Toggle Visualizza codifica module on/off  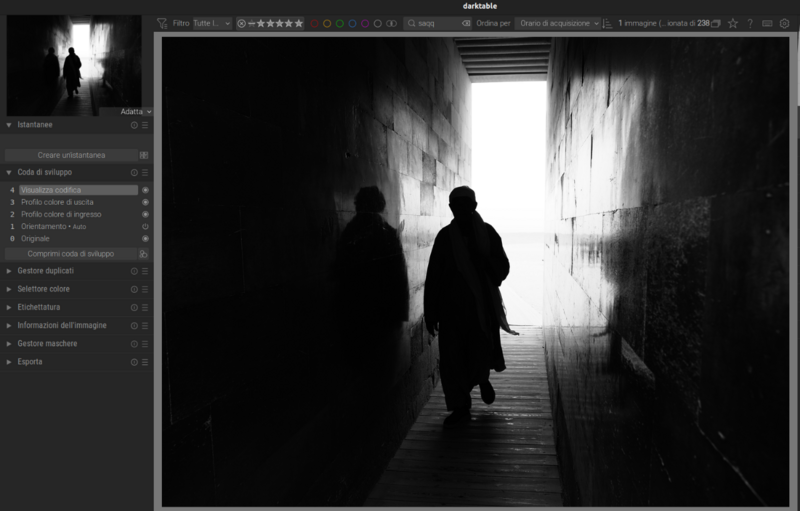(x=145, y=190)
